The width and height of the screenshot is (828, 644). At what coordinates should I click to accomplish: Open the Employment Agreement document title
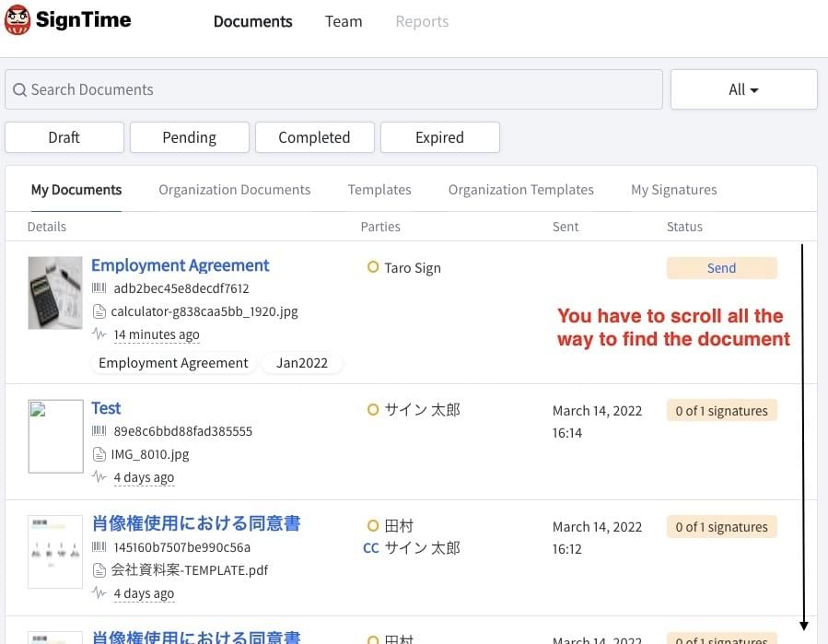[181, 265]
